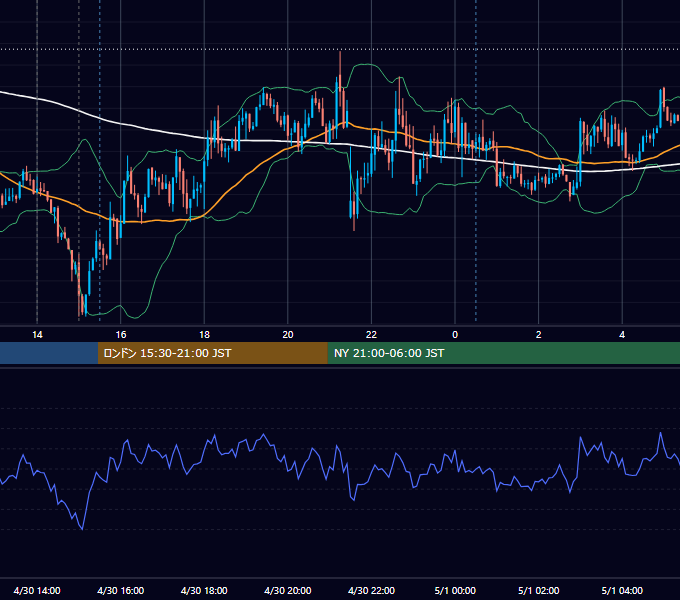The width and height of the screenshot is (680, 600).
Task: Click the 4 hour axis label
Action: 622,335
